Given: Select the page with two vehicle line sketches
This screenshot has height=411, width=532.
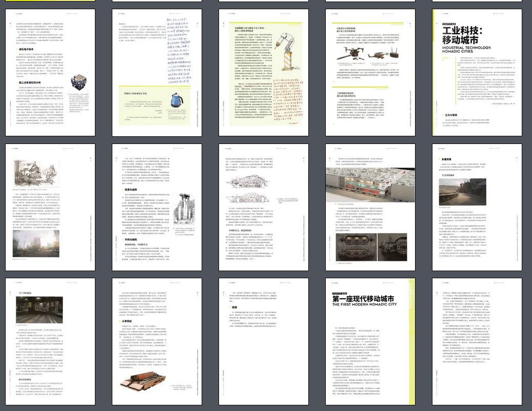Looking at the screenshot, I should coord(264,208).
